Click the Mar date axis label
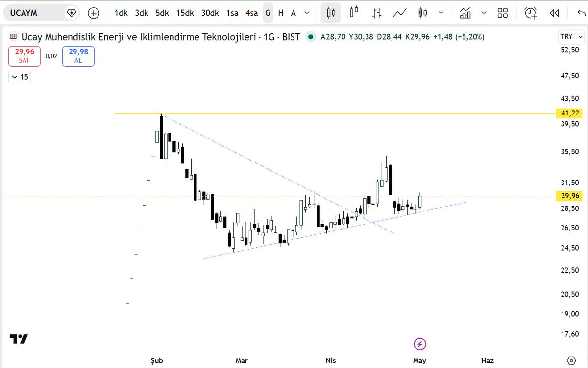 click(242, 360)
